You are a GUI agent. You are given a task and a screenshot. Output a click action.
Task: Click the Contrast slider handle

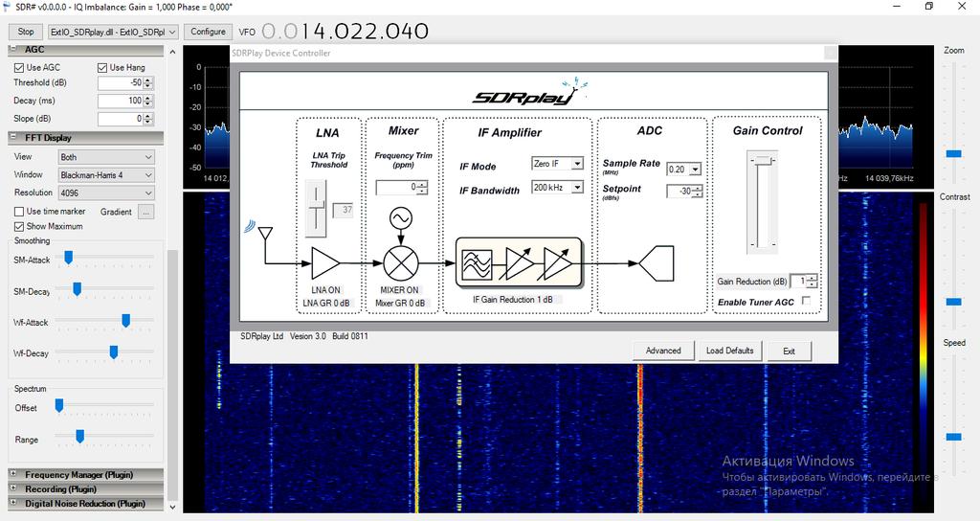click(954, 302)
